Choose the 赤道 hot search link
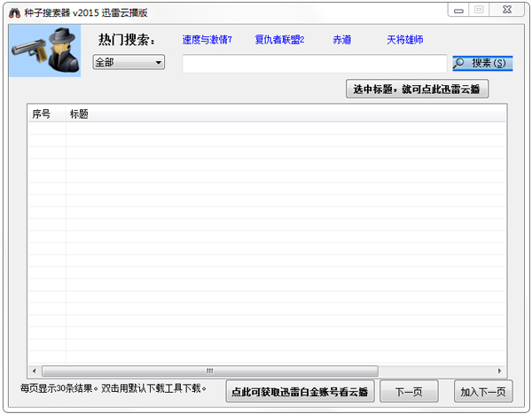Image resolution: width=532 pixels, height=414 pixels. (x=341, y=40)
